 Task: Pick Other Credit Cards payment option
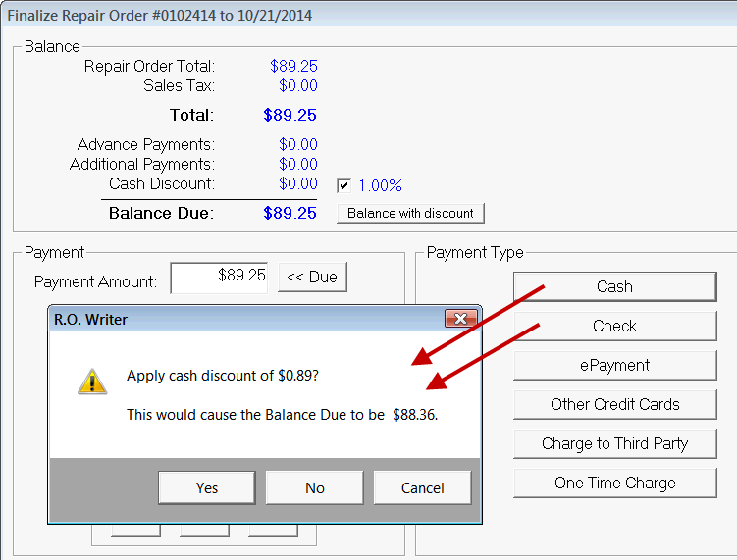614,404
